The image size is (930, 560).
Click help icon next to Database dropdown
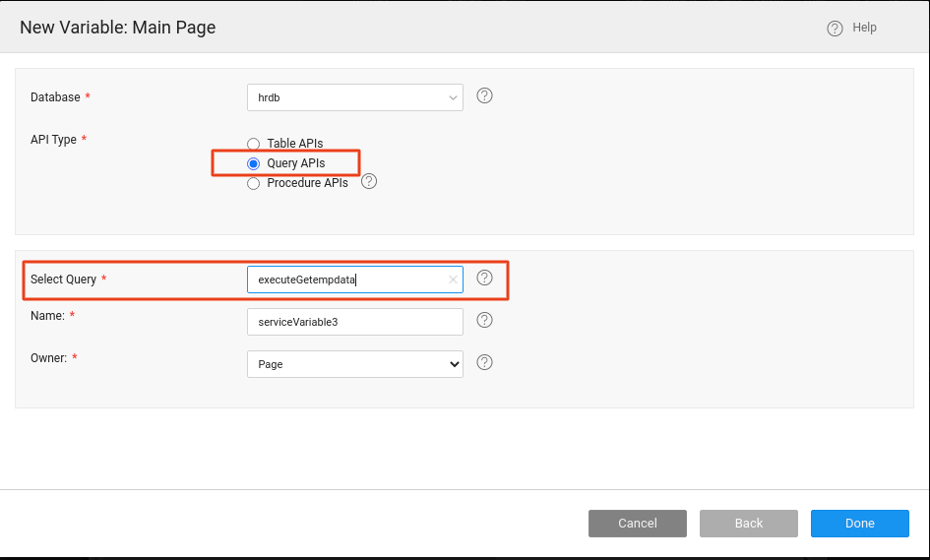coord(484,96)
